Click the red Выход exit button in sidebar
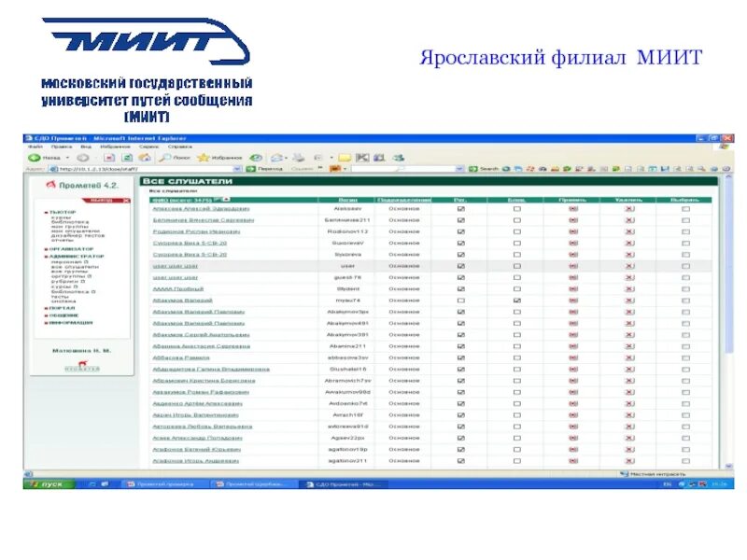Image resolution: width=747 pixels, height=560 pixels. 106,201
